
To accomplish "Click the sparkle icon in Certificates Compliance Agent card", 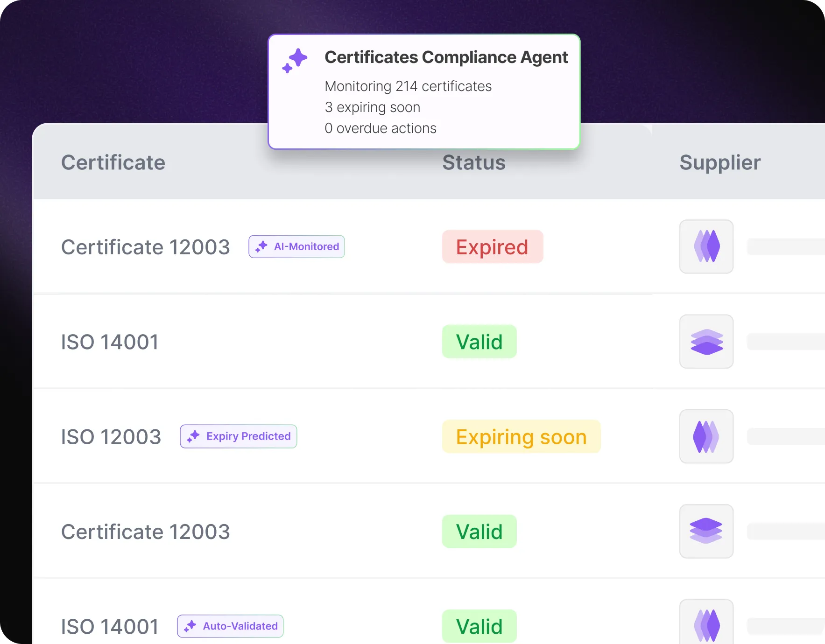I will click(295, 61).
